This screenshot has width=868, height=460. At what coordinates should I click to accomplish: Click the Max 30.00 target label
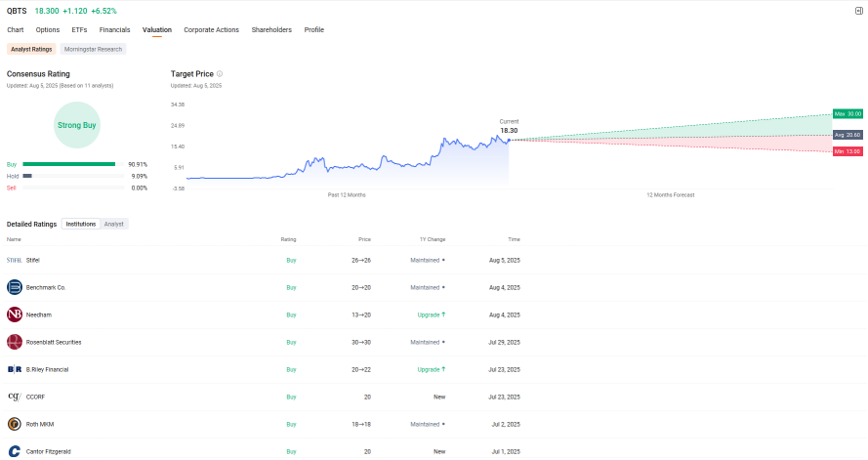pos(847,114)
